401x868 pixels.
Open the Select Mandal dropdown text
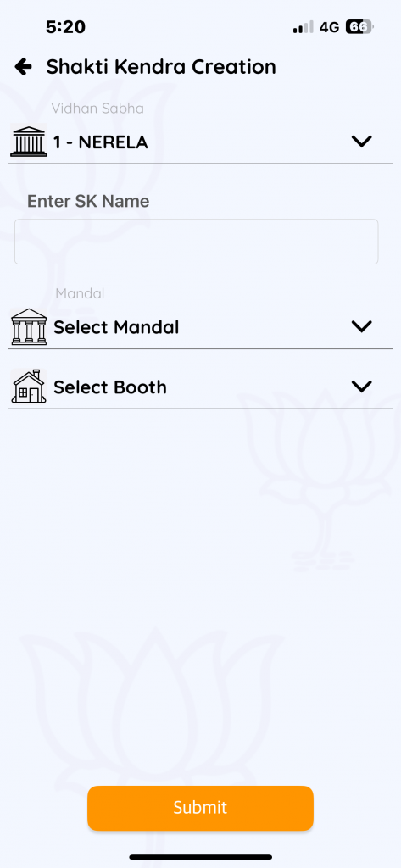pos(116,327)
